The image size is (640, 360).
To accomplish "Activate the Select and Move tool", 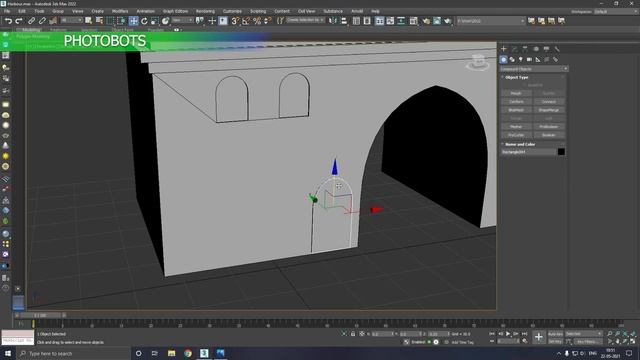I will (133, 21).
